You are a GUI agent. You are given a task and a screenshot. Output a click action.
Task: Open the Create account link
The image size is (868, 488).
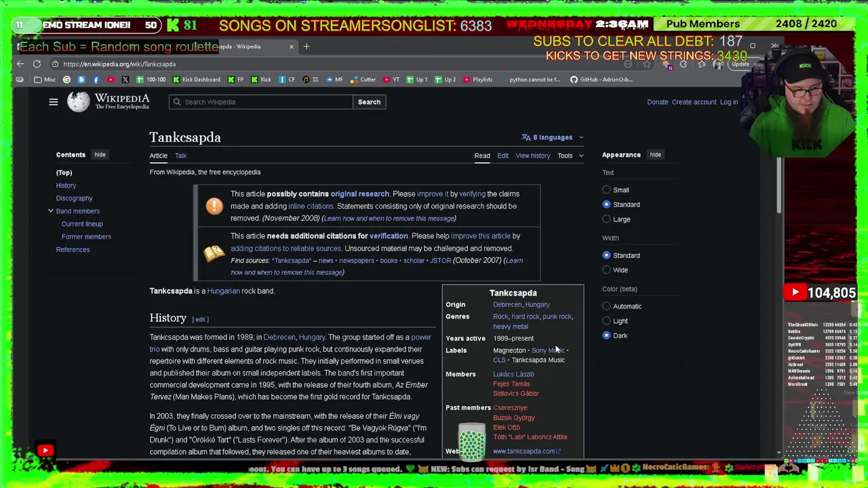694,102
